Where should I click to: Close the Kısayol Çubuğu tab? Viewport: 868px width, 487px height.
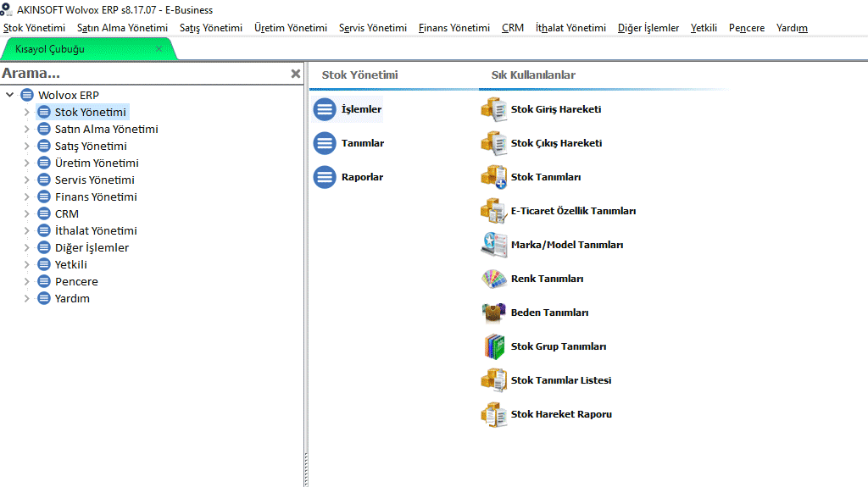click(x=159, y=49)
